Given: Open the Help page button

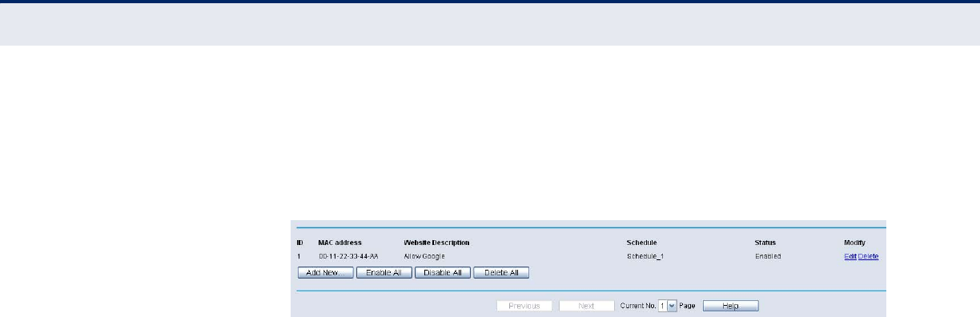Looking at the screenshot, I should [x=730, y=306].
